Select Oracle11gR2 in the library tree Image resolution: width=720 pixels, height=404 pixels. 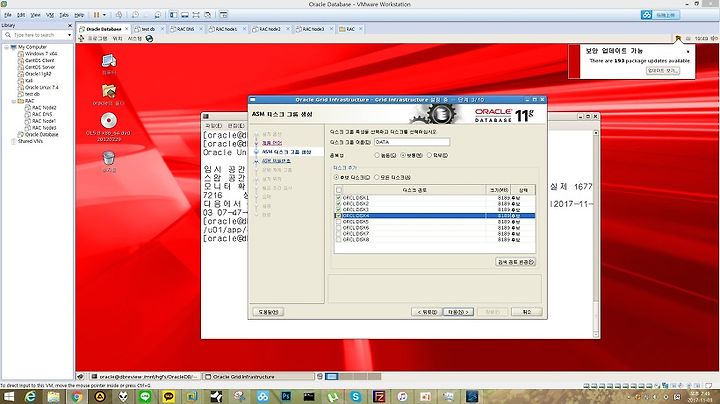point(38,74)
